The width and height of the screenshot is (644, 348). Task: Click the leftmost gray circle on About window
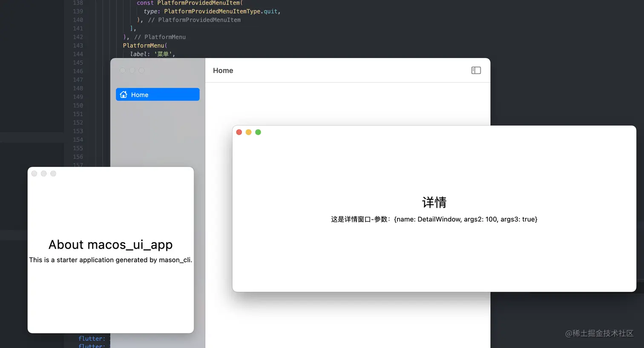(x=34, y=173)
